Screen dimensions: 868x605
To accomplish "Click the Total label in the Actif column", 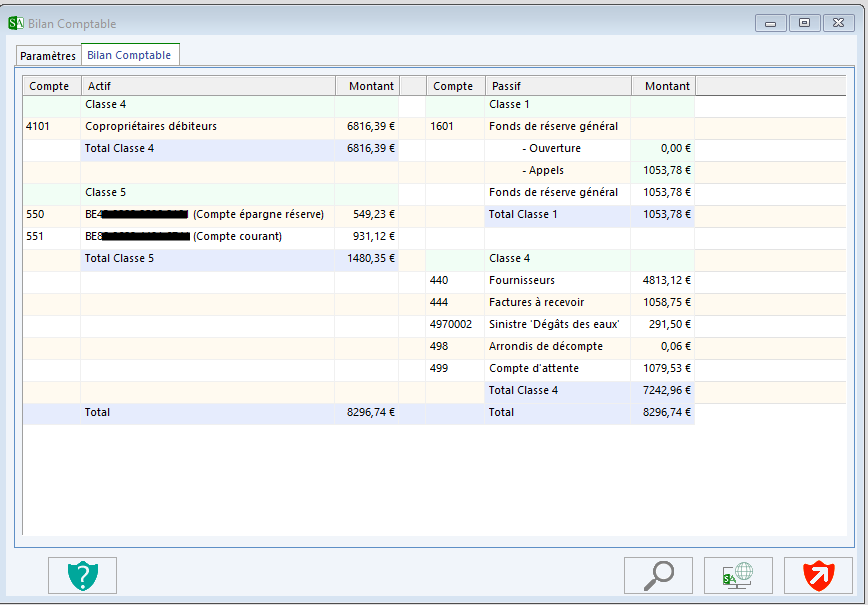I will (x=97, y=412).
